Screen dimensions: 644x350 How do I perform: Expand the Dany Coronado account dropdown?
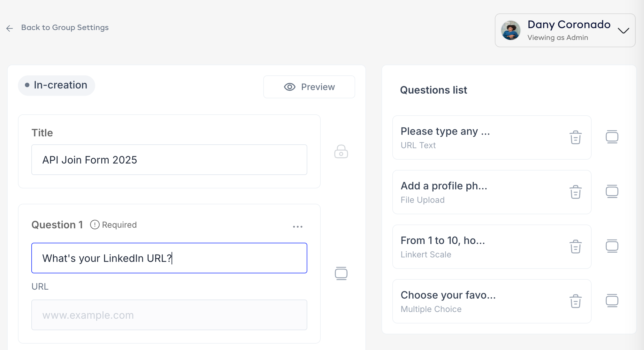tap(623, 31)
